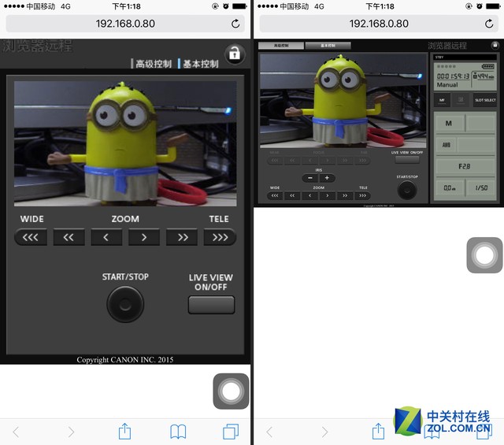Image resolution: width=504 pixels, height=445 pixels.
Task: Decrease IRIS with minus button
Action: pos(309,178)
